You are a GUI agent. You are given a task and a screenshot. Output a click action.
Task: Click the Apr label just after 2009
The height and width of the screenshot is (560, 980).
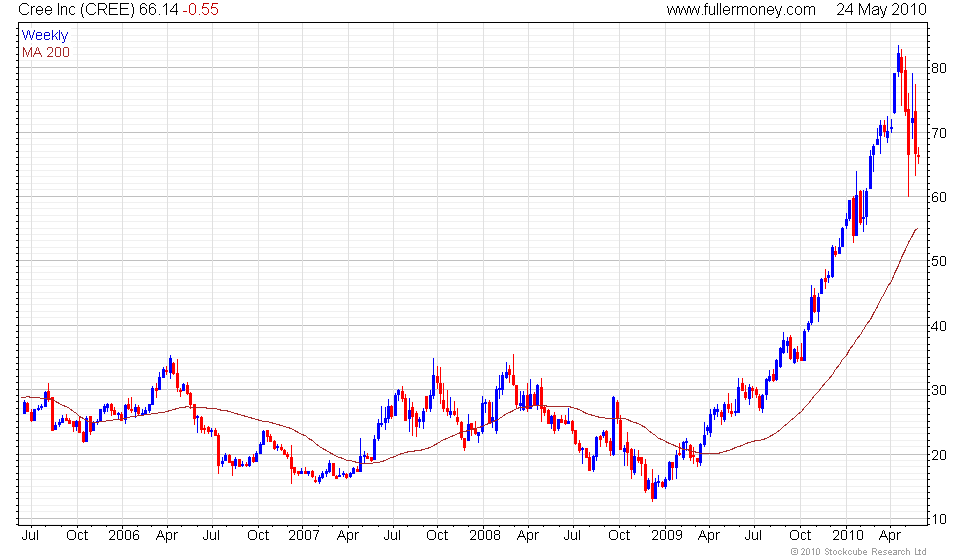(x=709, y=536)
